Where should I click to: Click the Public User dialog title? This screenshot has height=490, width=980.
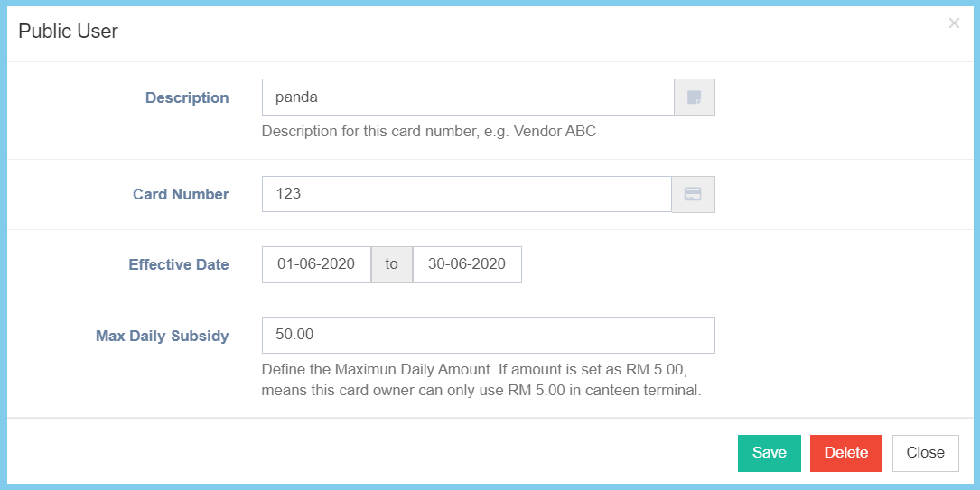click(x=69, y=32)
